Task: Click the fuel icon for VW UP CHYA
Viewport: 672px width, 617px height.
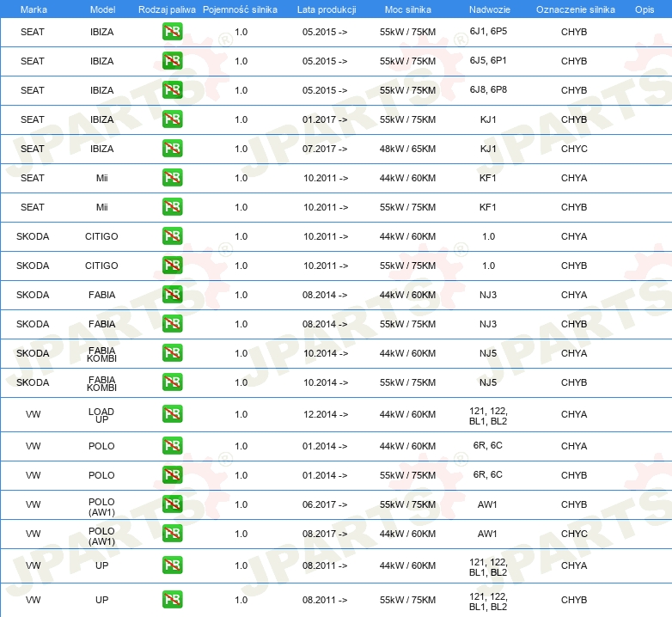Action: [x=172, y=565]
